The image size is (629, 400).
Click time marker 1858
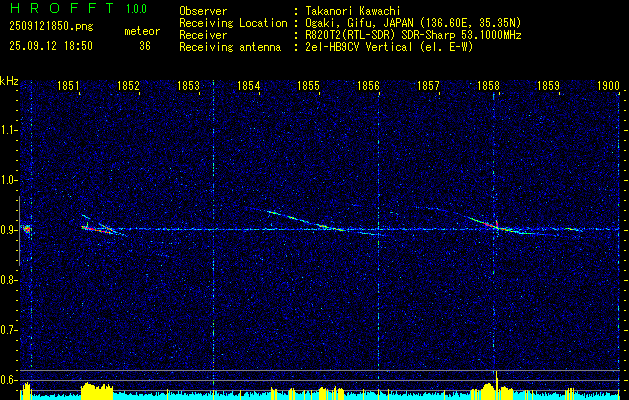pyautogui.click(x=488, y=86)
